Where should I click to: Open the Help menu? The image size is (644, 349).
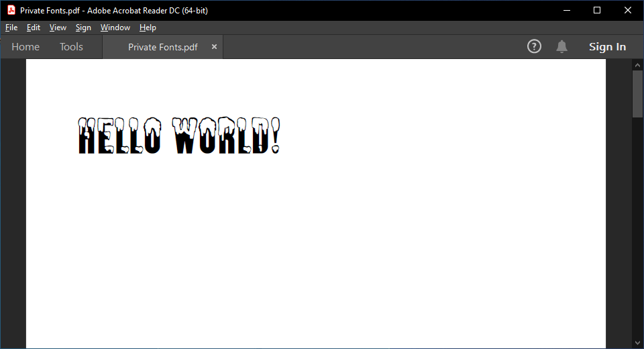click(x=148, y=28)
